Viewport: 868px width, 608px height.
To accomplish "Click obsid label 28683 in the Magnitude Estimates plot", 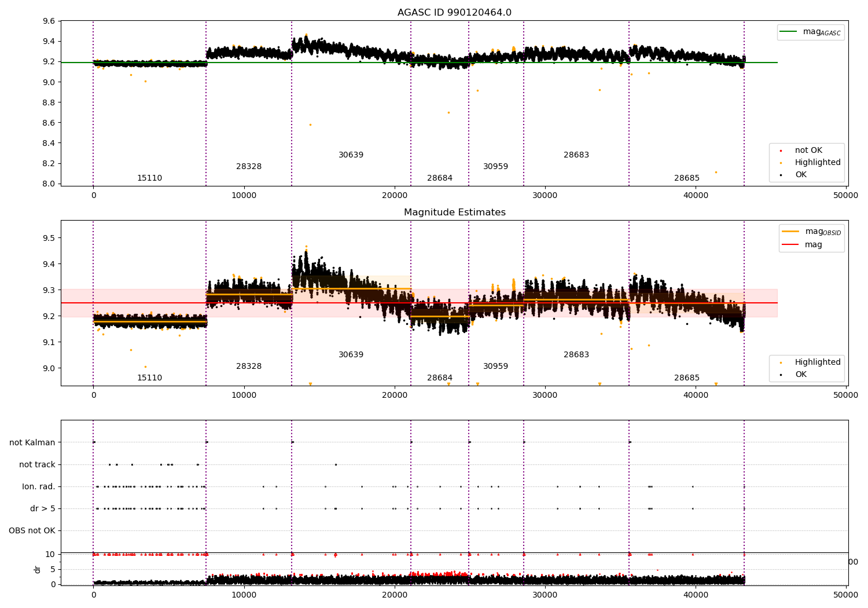I will [x=576, y=355].
